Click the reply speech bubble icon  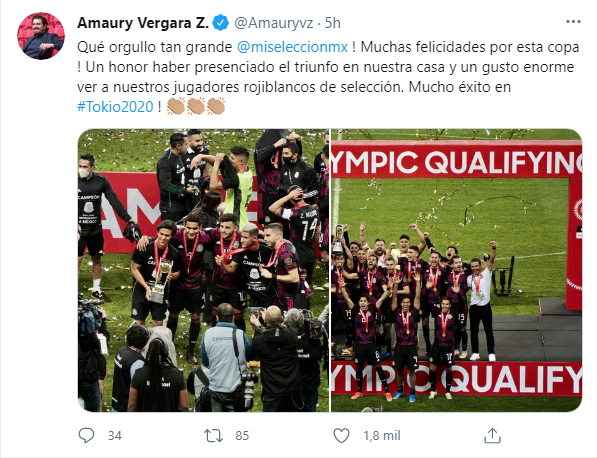(86, 435)
